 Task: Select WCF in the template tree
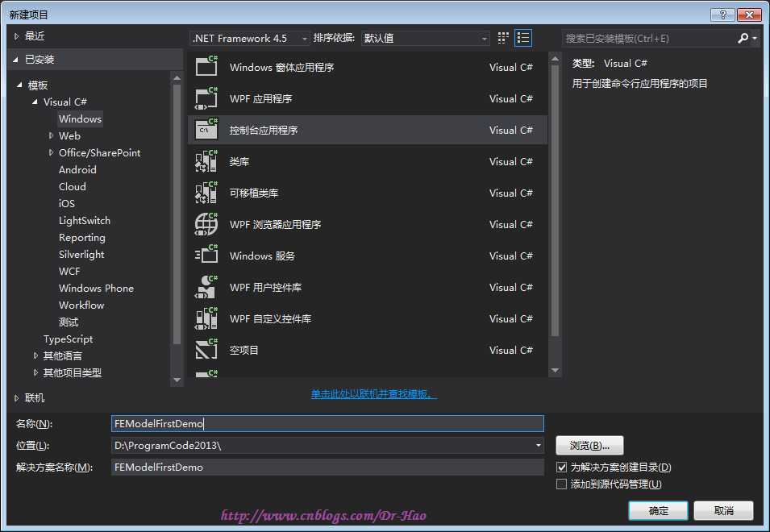pyautogui.click(x=69, y=271)
